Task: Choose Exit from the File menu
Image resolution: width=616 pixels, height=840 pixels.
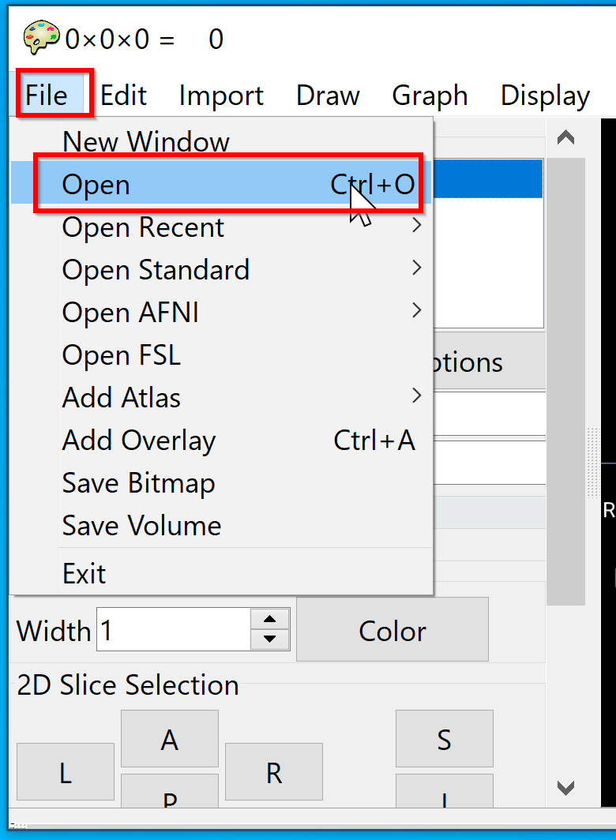Action: (221, 573)
